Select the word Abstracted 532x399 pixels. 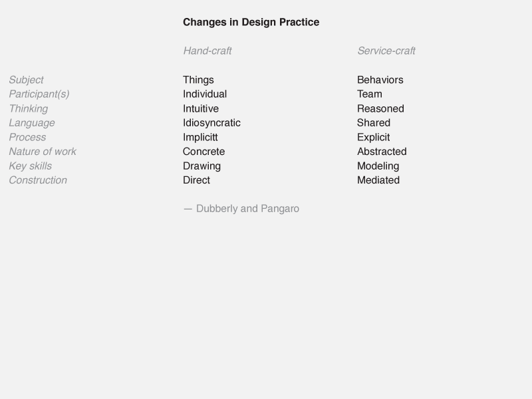(x=382, y=152)
